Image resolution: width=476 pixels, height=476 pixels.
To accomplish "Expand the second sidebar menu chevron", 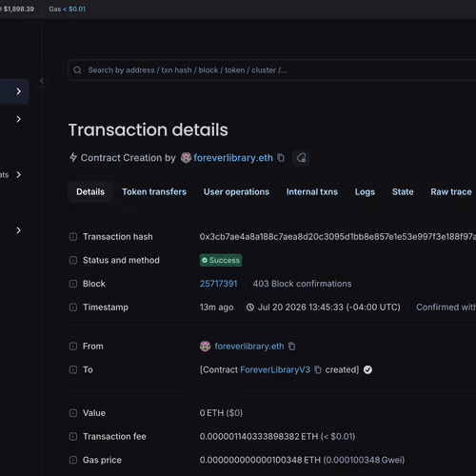I will tap(19, 119).
